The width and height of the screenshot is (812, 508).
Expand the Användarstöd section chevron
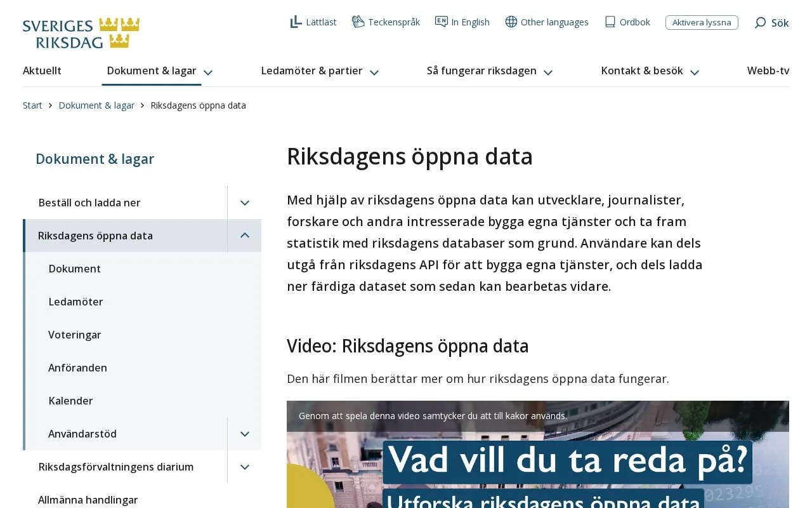pos(245,434)
